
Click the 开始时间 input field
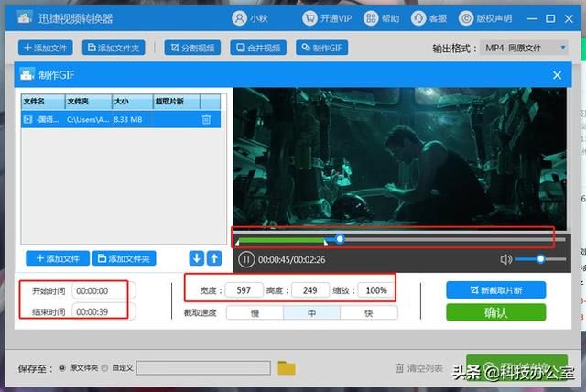(103, 290)
